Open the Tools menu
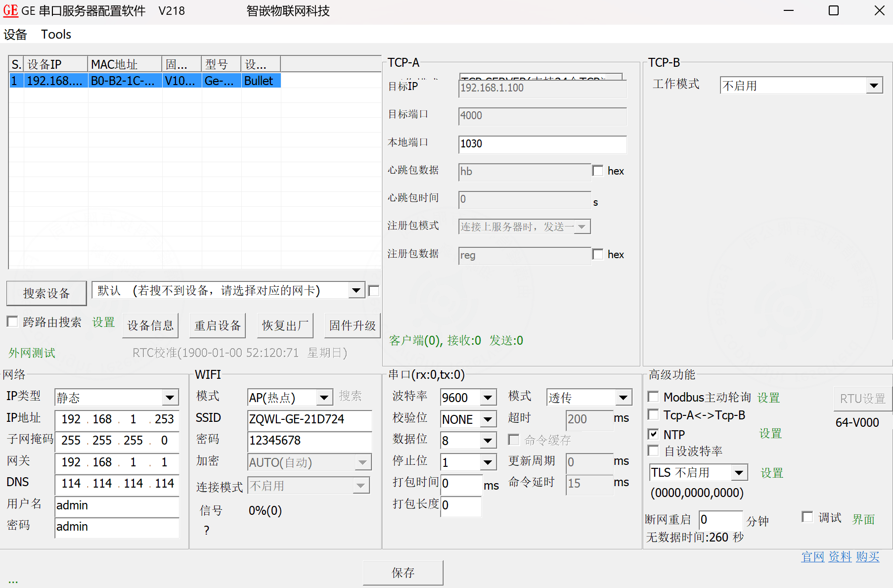893x588 pixels. [55, 34]
